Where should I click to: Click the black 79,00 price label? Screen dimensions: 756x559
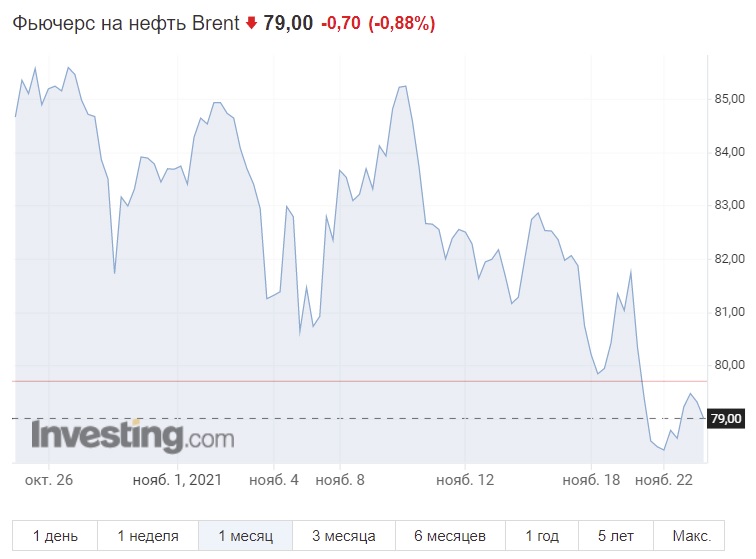click(726, 418)
